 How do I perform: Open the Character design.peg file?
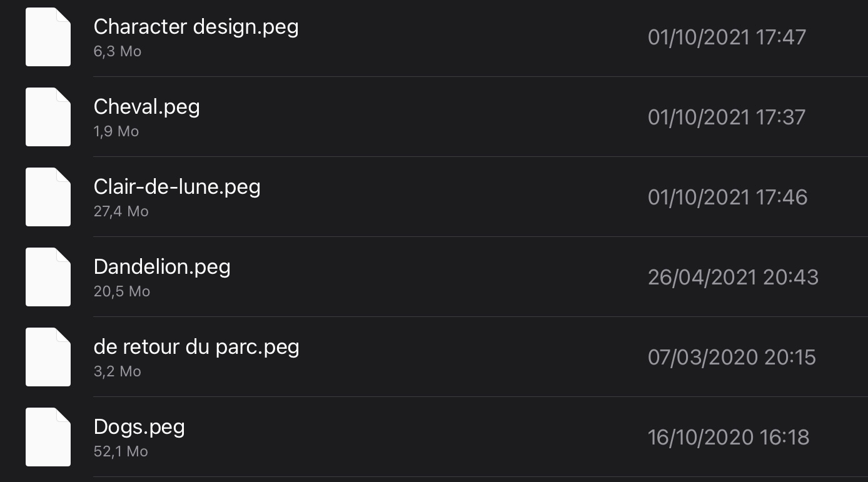point(195,26)
